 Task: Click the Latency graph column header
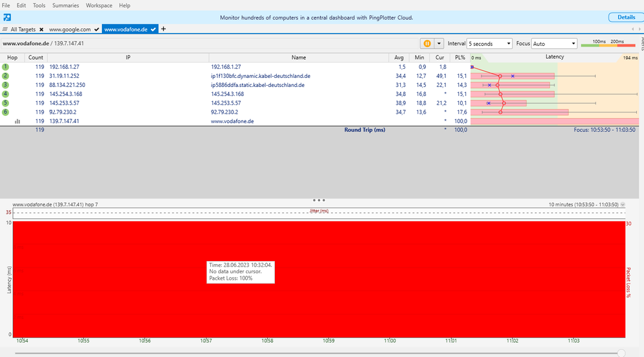click(x=554, y=57)
